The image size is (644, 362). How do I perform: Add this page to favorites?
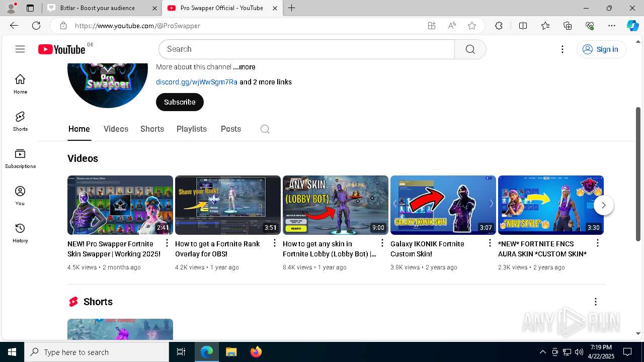[472, 26]
